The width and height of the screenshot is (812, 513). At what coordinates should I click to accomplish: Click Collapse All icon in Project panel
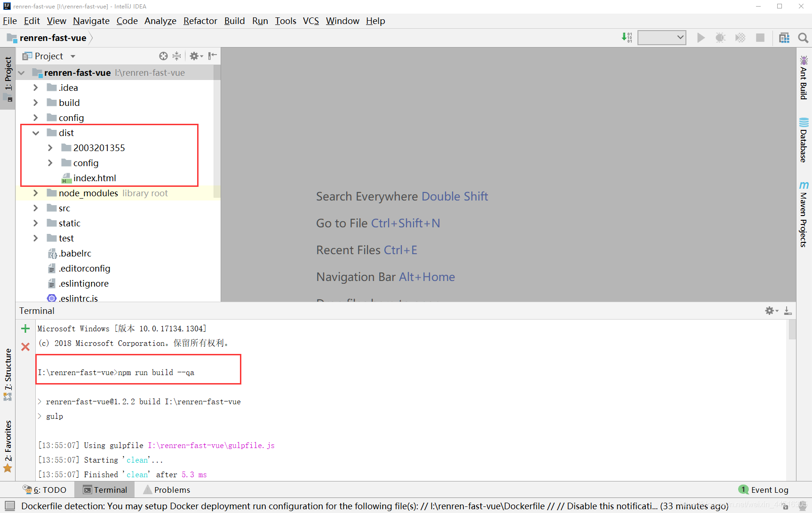[x=176, y=56]
